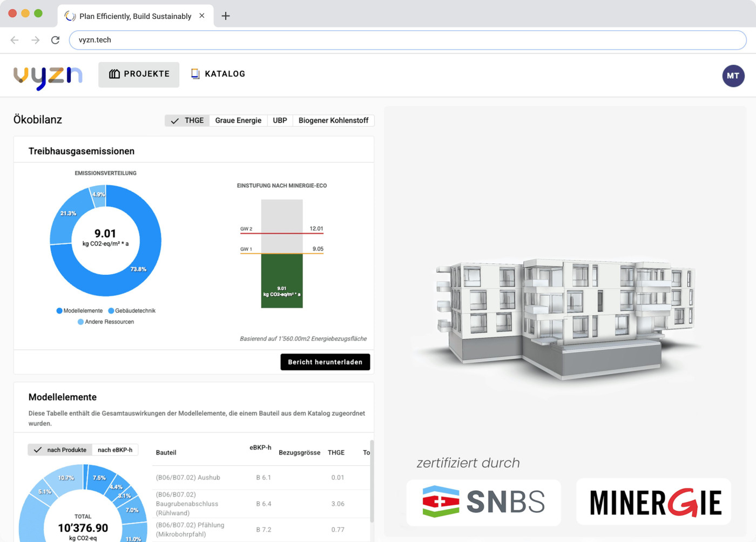Click the SNBS certification logo
Viewport: 756px width, 542px height.
(x=484, y=502)
